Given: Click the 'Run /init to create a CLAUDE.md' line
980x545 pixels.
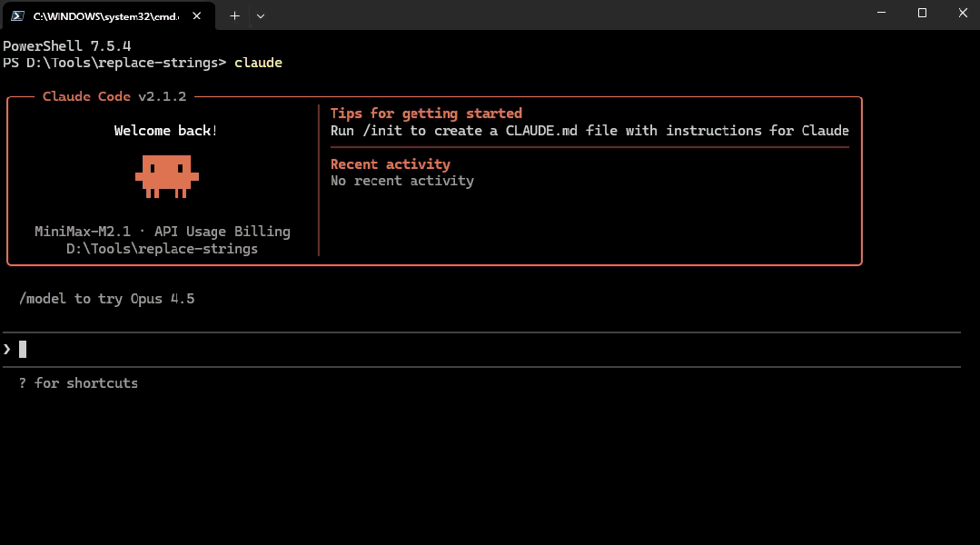Looking at the screenshot, I should point(589,131).
